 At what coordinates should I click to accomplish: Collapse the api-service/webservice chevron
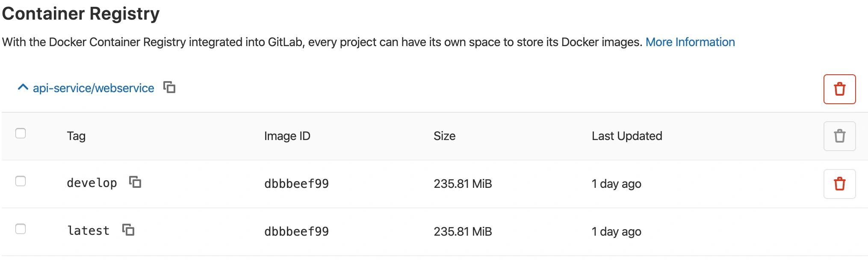coord(23,88)
